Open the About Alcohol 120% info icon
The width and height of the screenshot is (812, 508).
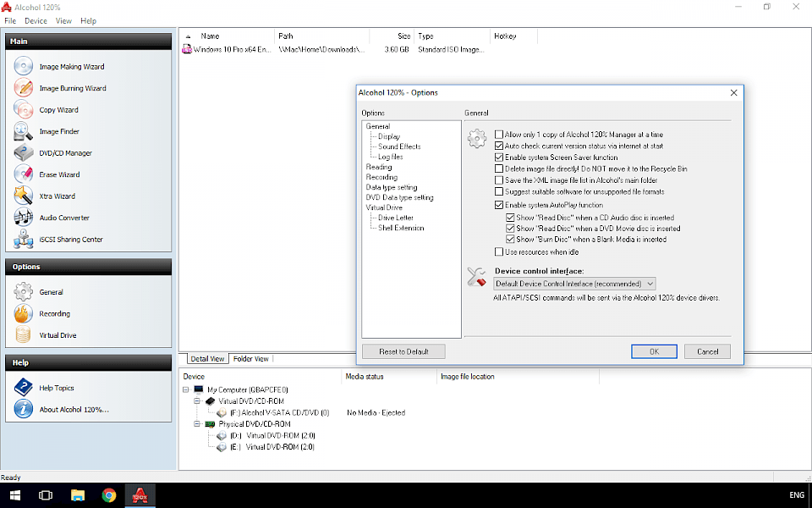coord(24,409)
